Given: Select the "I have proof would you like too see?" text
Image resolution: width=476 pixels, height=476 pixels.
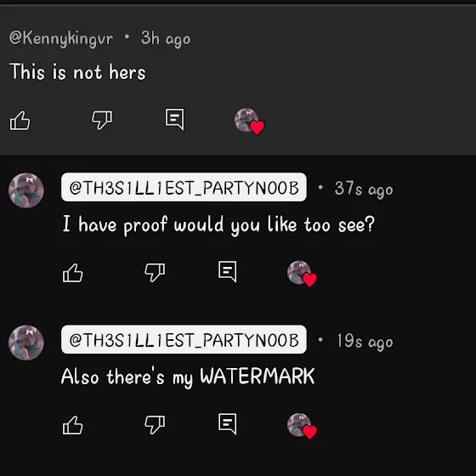Looking at the screenshot, I should point(218,225).
